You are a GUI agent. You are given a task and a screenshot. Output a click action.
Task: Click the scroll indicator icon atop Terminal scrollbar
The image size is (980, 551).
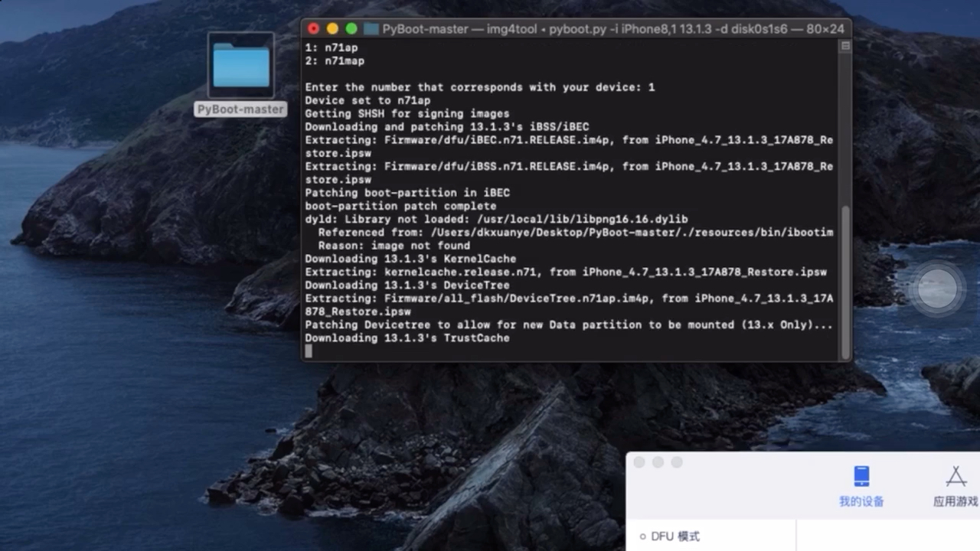coord(845,46)
